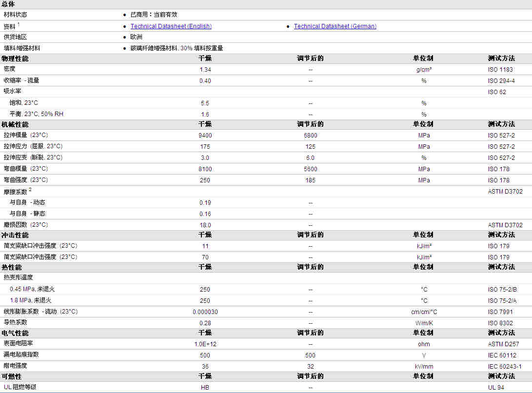
Task: Click the '拉伸应力 (屈服, 23°C)' label
Action: 33,146
